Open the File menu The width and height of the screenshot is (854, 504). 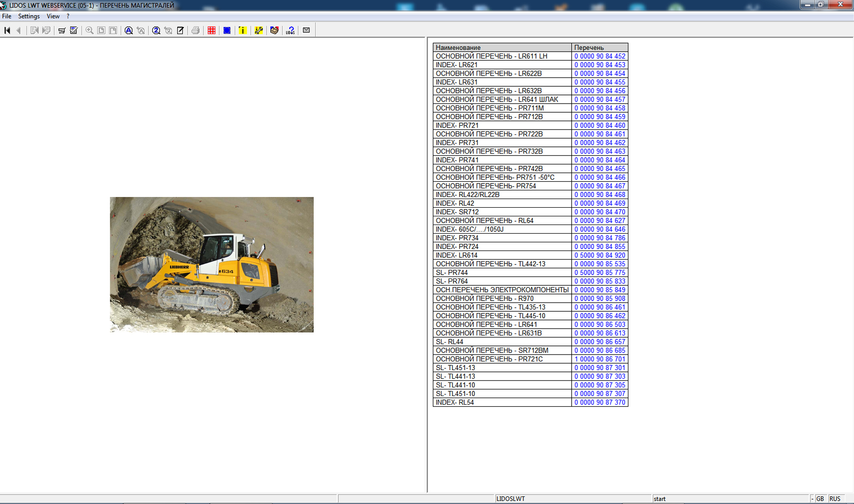pos(7,16)
